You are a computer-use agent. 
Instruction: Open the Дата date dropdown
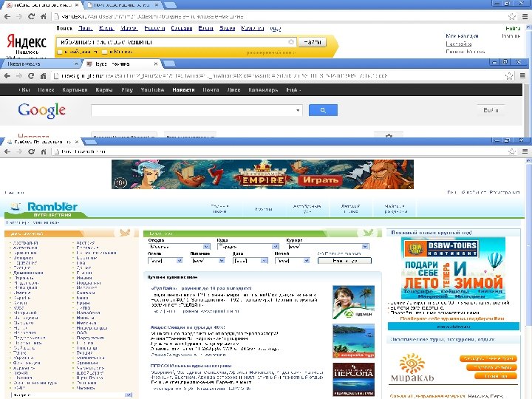pyautogui.click(x=250, y=261)
